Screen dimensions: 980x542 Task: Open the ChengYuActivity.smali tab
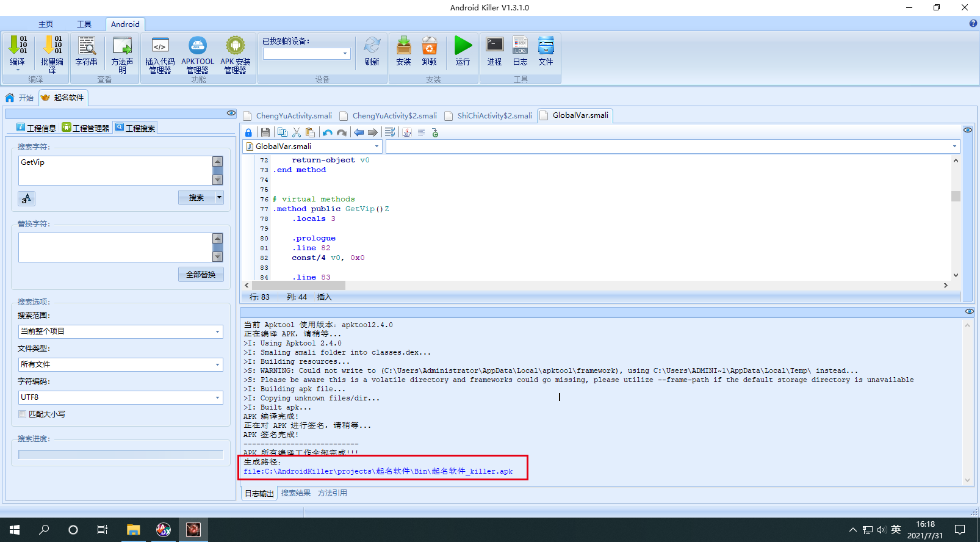coord(288,116)
